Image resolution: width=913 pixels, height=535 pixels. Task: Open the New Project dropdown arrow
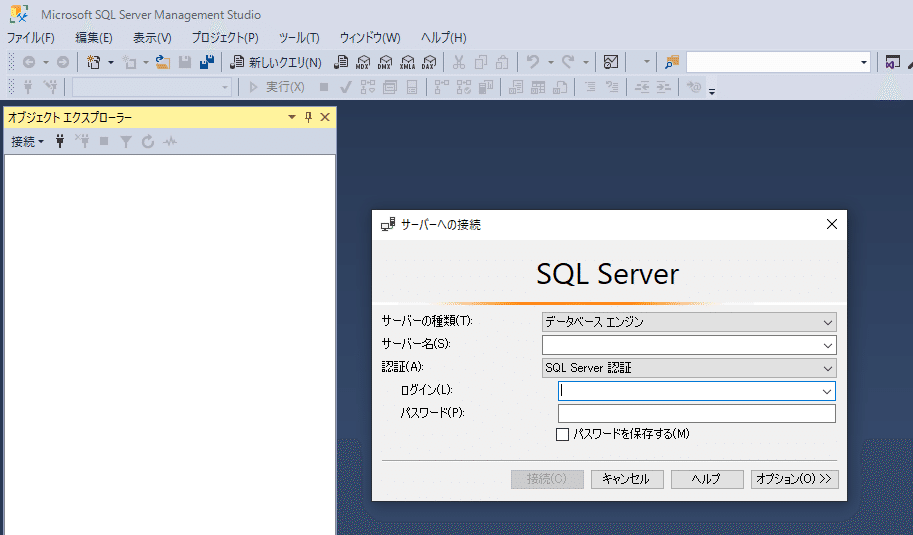pos(111,62)
